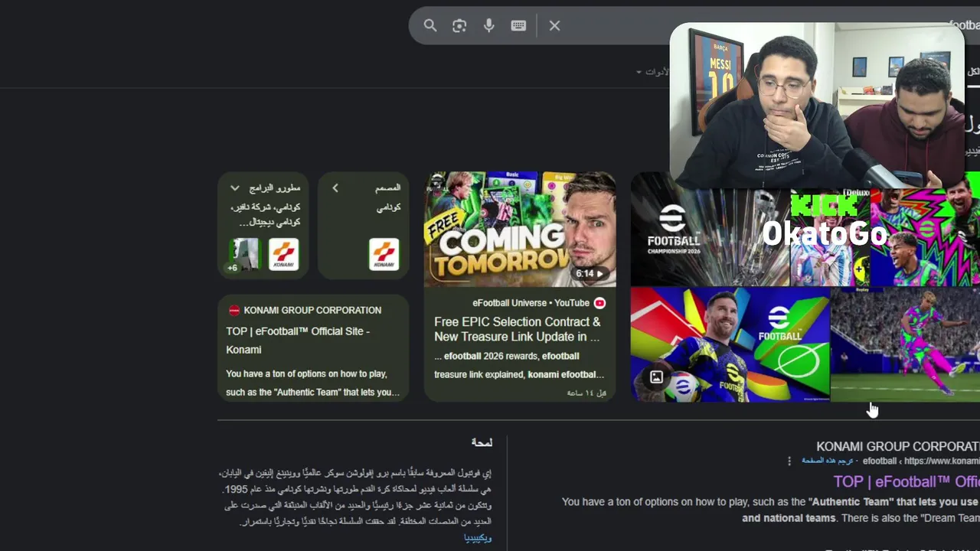The image size is (980, 551).
Task: Open three-dot menu beside ترجم هذه الصفحة
Action: (789, 461)
